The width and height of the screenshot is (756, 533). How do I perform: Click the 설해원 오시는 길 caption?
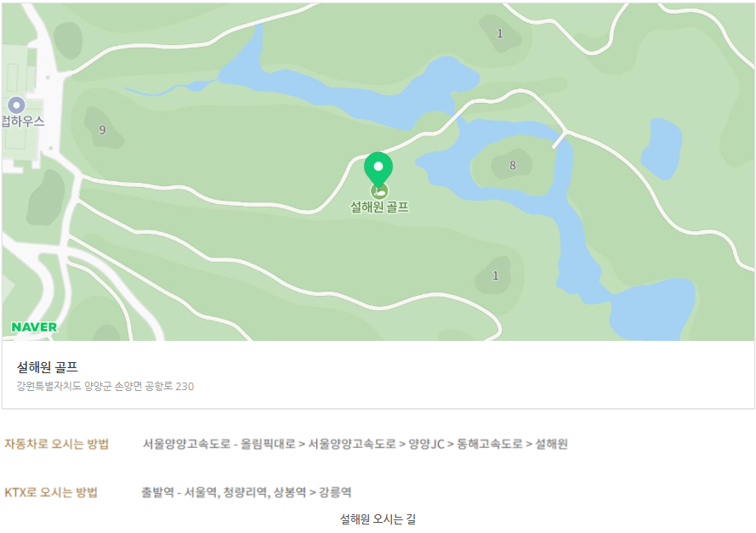tap(378, 519)
